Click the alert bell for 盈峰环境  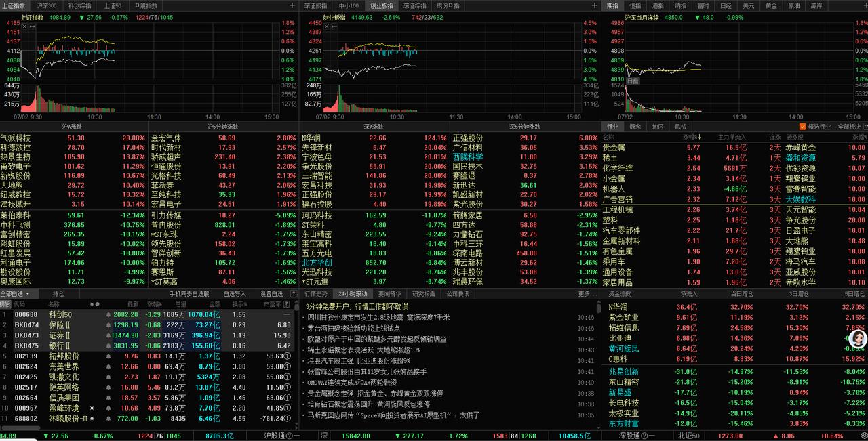[x=108, y=408]
